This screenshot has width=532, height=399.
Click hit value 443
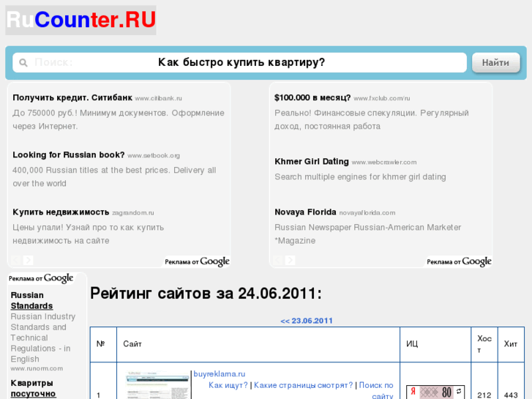coord(511,395)
